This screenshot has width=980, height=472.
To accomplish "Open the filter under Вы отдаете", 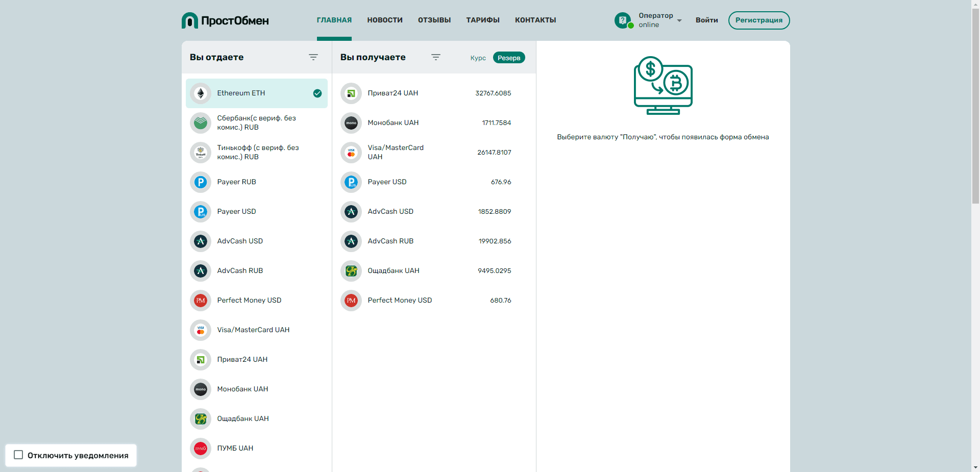I will 313,57.
